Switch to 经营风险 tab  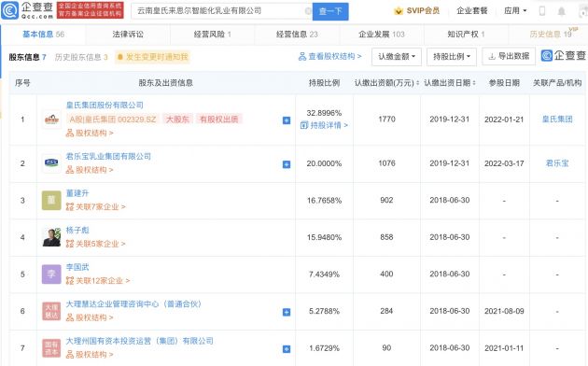pos(212,35)
